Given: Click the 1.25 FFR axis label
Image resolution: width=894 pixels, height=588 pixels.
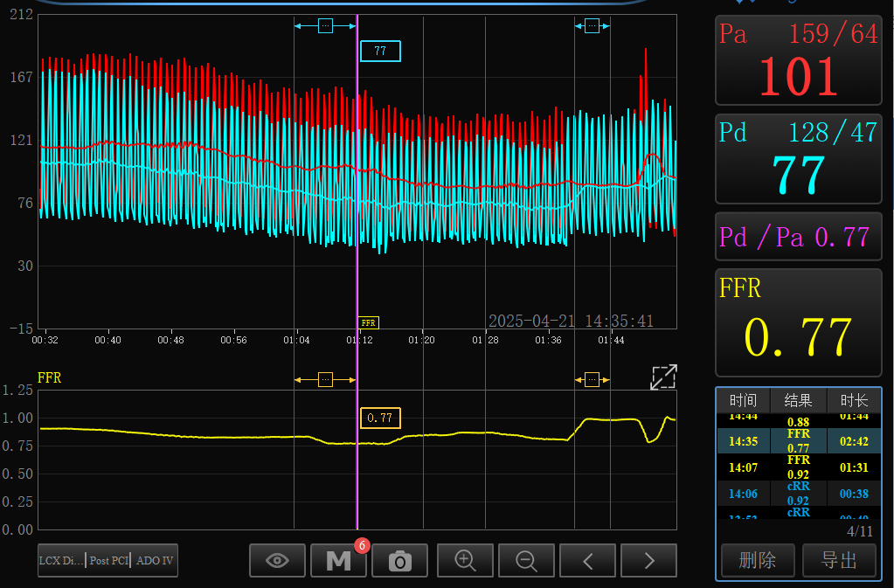Looking at the screenshot, I should 17,391.
